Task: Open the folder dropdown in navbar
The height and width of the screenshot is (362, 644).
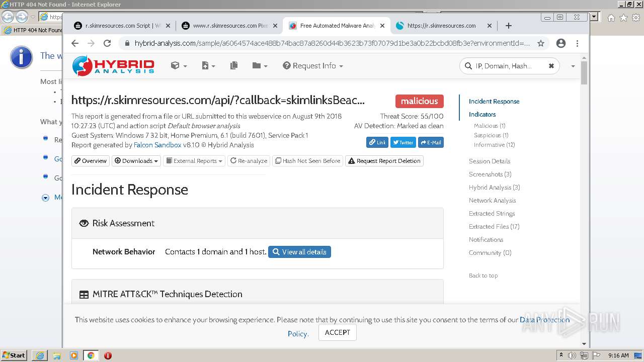Action: click(260, 66)
